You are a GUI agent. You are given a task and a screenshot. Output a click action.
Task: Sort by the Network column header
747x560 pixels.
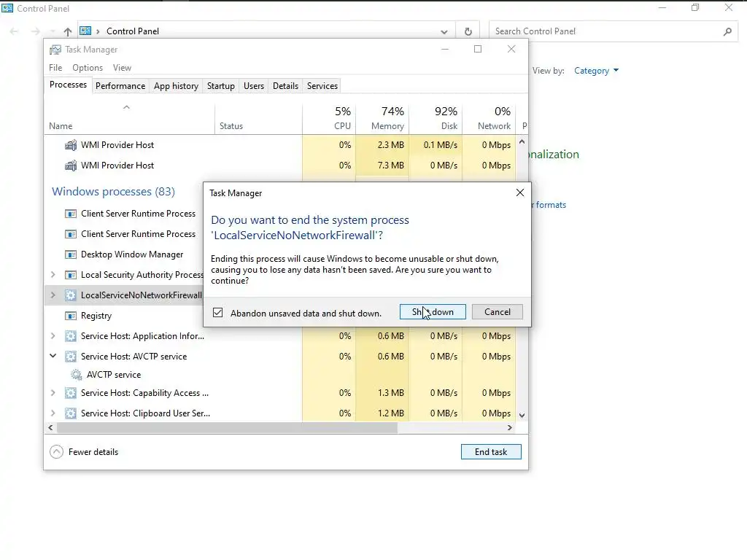[x=489, y=119]
